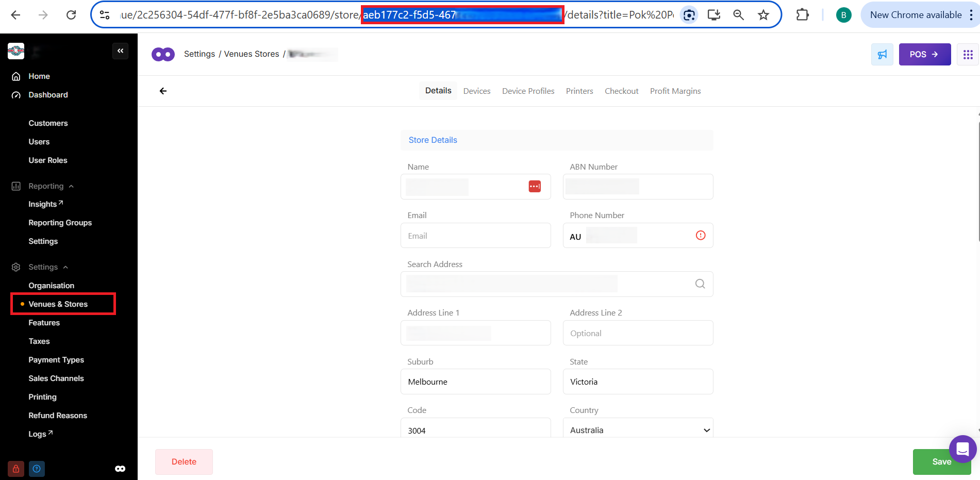Open Users in sidebar

39,142
